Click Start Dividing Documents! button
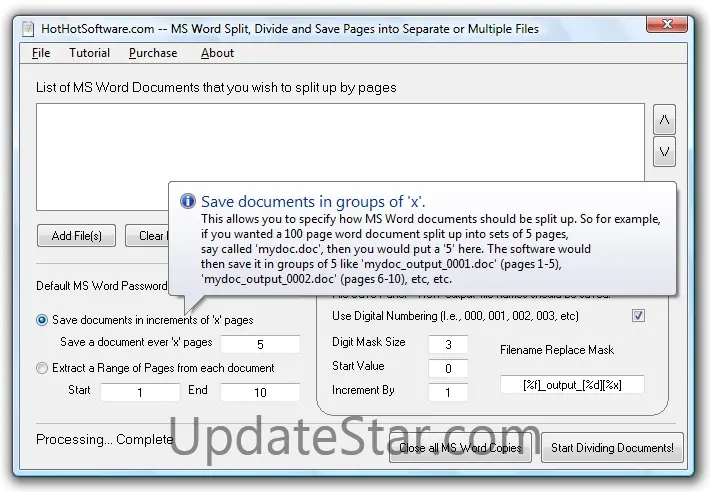The image size is (710, 492). pos(612,448)
